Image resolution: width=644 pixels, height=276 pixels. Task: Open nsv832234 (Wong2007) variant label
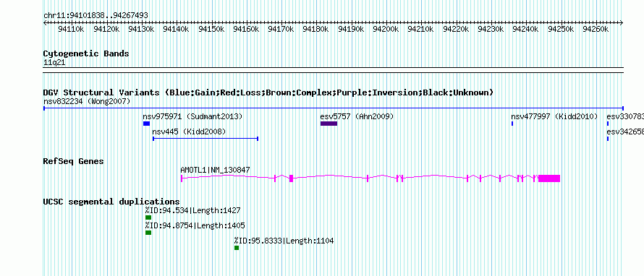pyautogui.click(x=87, y=101)
